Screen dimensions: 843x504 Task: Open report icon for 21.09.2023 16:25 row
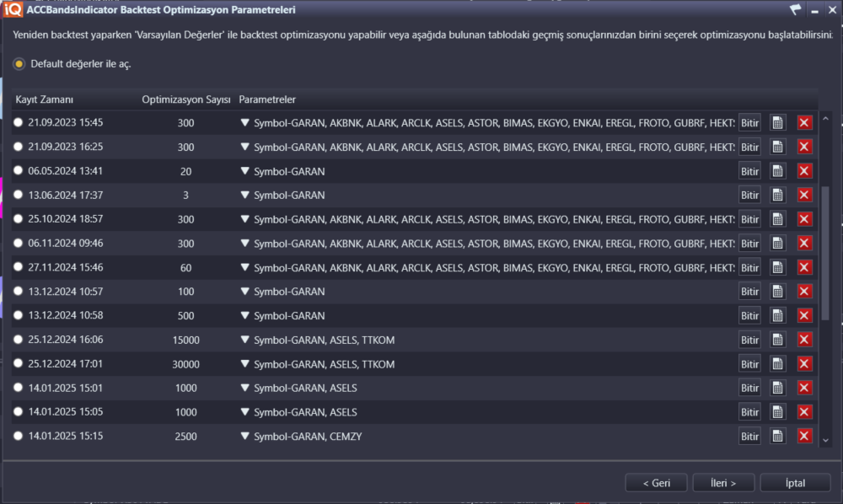777,147
